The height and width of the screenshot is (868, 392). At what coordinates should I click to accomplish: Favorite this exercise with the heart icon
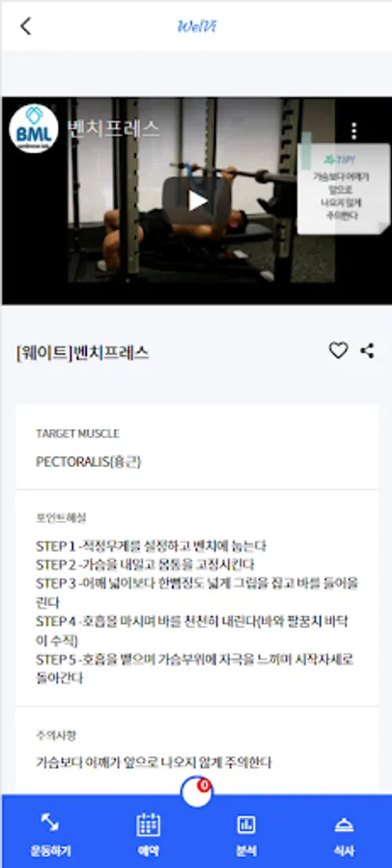pos(338,350)
